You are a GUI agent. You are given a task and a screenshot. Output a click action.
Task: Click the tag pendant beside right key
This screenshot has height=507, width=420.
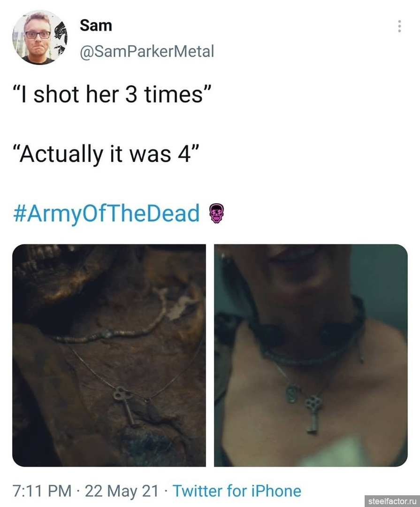click(292, 392)
